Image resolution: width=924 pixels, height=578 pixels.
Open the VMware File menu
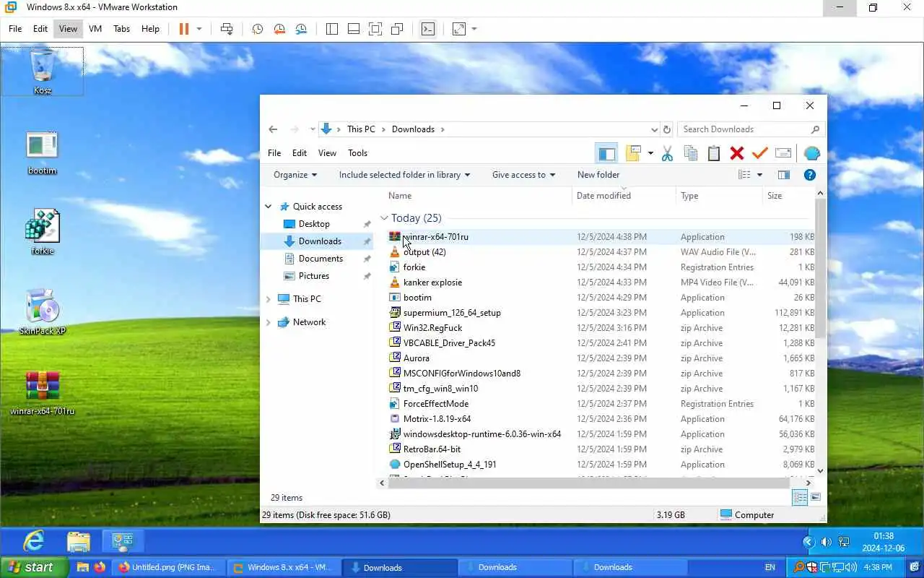[x=15, y=29]
